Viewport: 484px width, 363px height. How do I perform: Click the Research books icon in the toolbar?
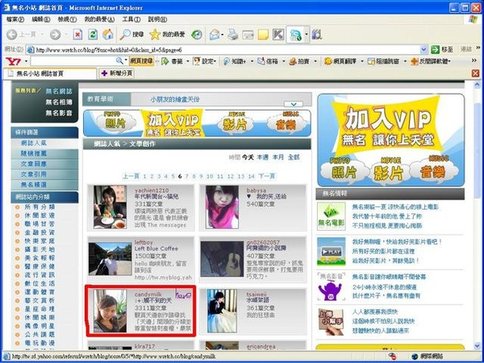pos(316,34)
